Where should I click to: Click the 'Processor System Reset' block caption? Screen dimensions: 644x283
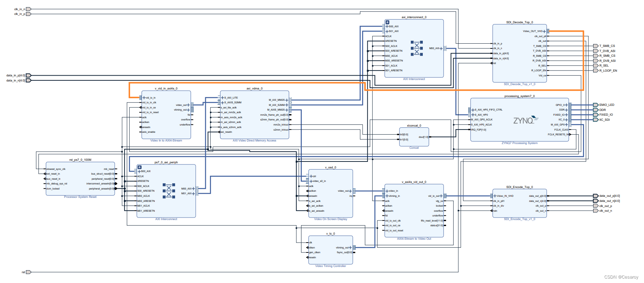point(80,197)
